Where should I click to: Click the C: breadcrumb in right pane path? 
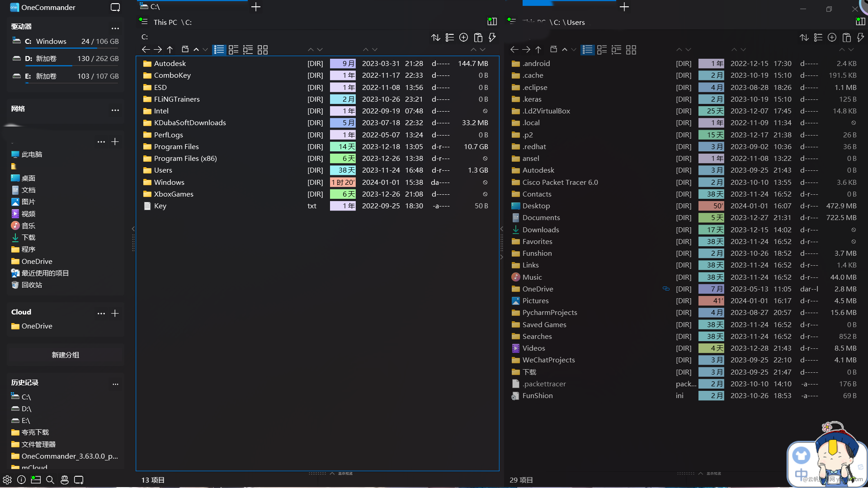point(557,22)
